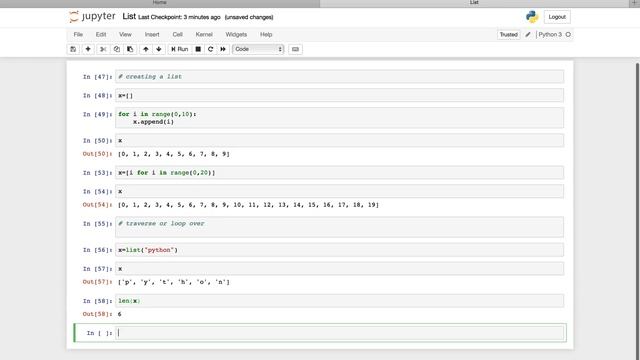
Task: Cut selected cells with scissors icon
Action: [103, 49]
